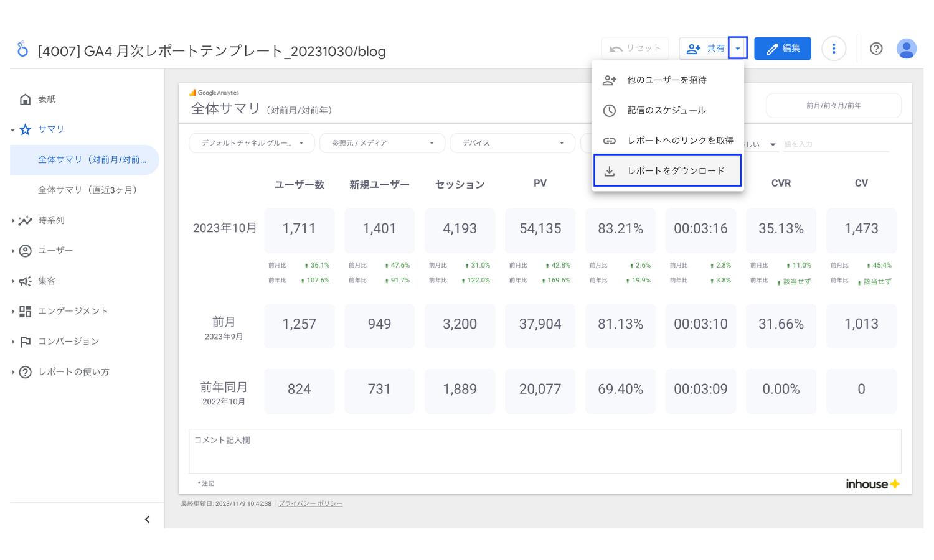
Task: Open the kebab (three-dot) options menu
Action: click(834, 48)
